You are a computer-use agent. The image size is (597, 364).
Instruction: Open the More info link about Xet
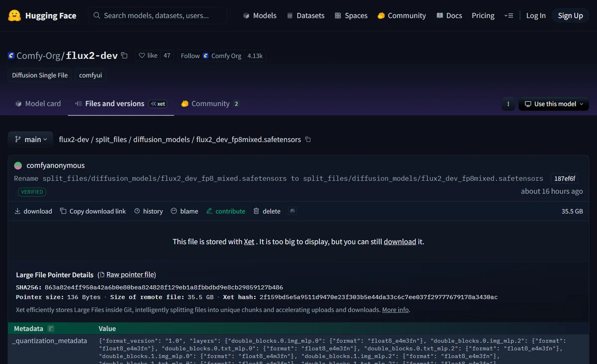click(396, 310)
